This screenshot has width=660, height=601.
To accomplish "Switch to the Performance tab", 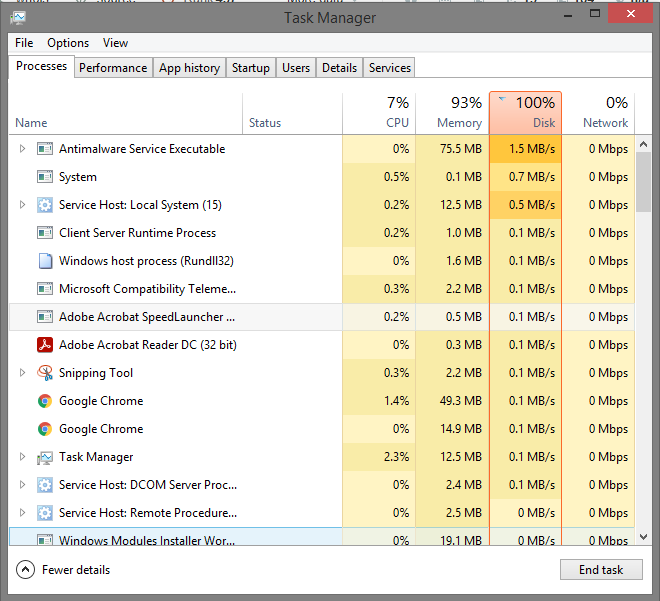I will [x=113, y=68].
